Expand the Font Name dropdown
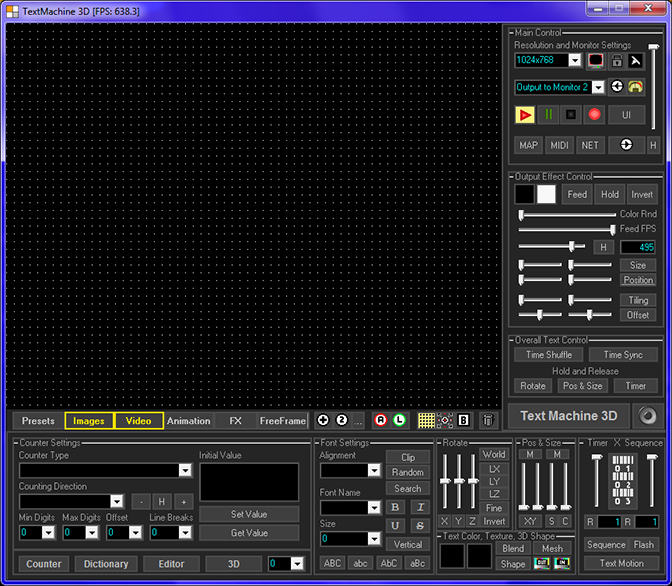Viewport: 672px width, 586px height. 374,508
